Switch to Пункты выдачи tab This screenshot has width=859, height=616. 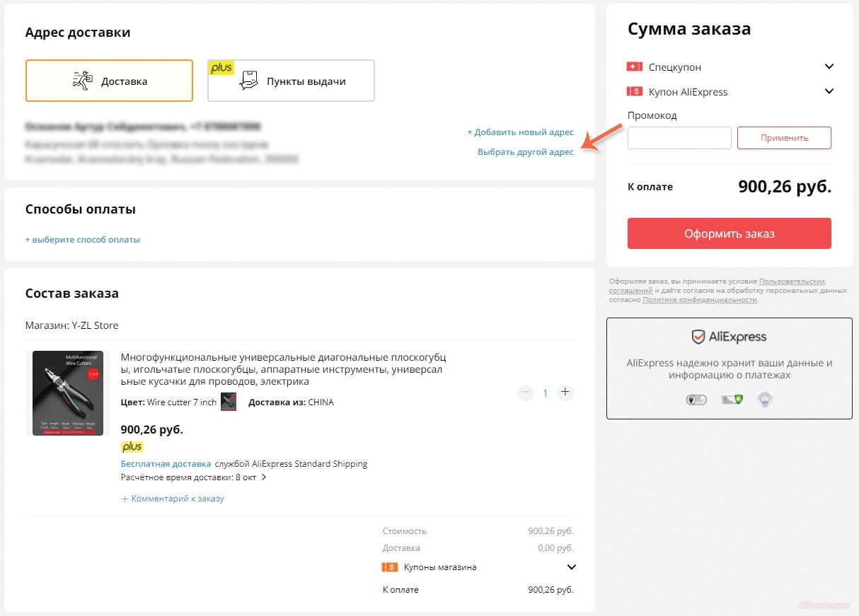tap(291, 81)
